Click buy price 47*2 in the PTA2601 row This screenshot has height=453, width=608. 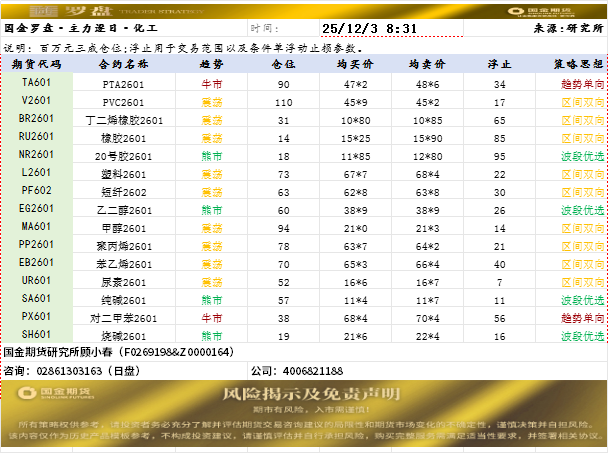356,85
